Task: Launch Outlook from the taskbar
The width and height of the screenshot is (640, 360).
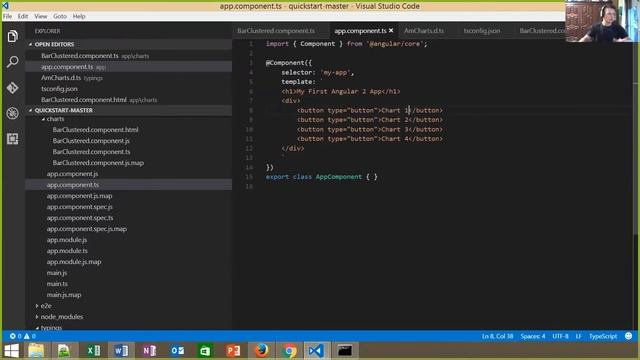Action: point(177,351)
